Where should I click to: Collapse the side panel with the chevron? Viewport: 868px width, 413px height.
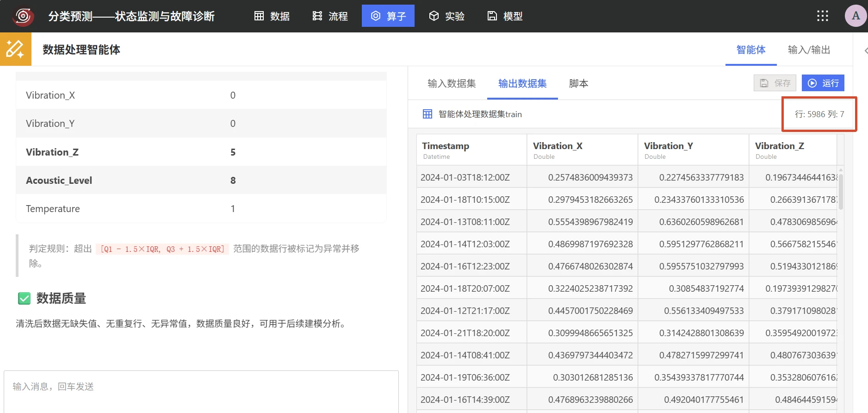[x=865, y=50]
